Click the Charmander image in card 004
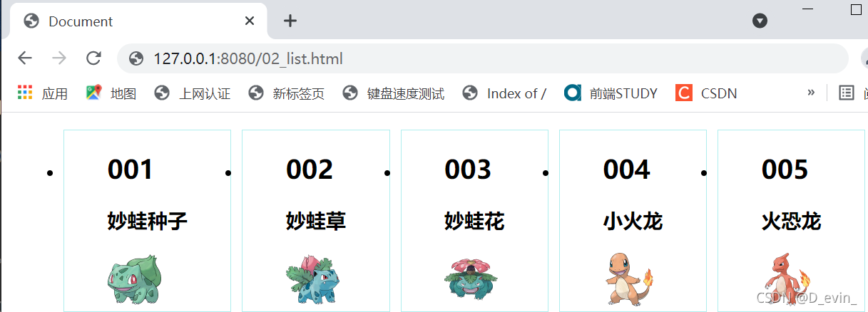The width and height of the screenshot is (868, 312). pyautogui.click(x=630, y=279)
